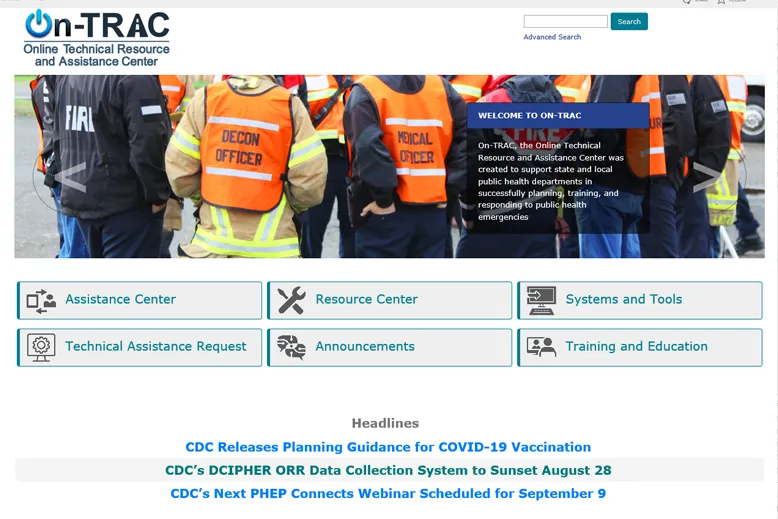The image size is (778, 519).
Task: Click the Resource Center wrench icon
Action: click(x=291, y=300)
